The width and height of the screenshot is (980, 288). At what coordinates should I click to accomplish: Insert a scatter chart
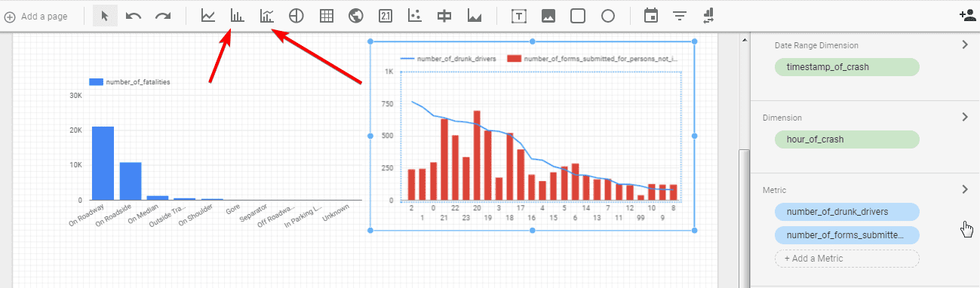414,16
